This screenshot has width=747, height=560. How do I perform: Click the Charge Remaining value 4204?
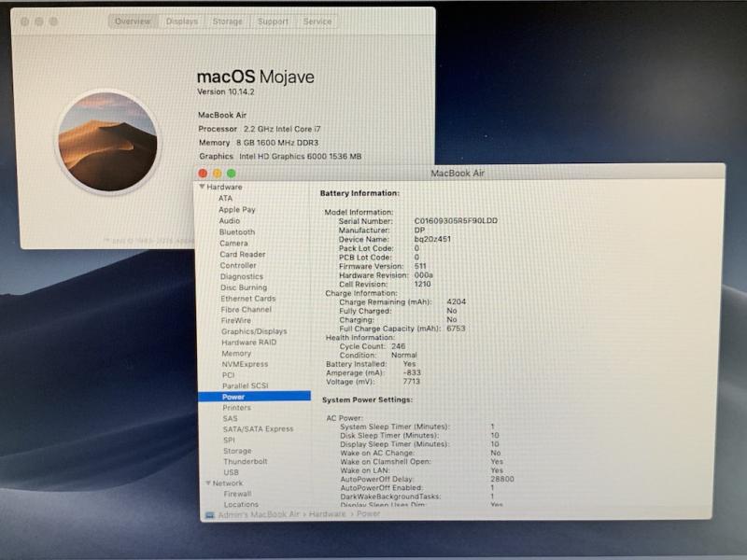(457, 301)
